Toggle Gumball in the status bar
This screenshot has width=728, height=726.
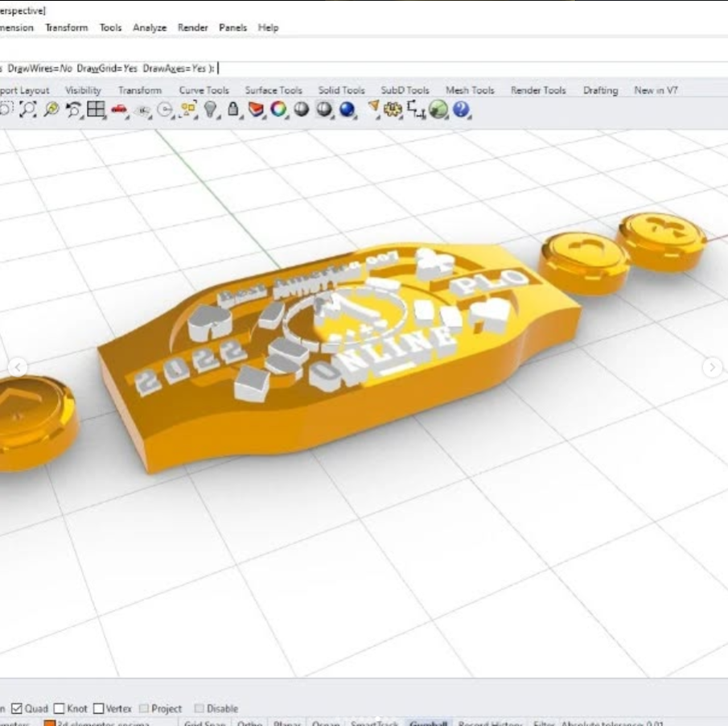coord(428,724)
